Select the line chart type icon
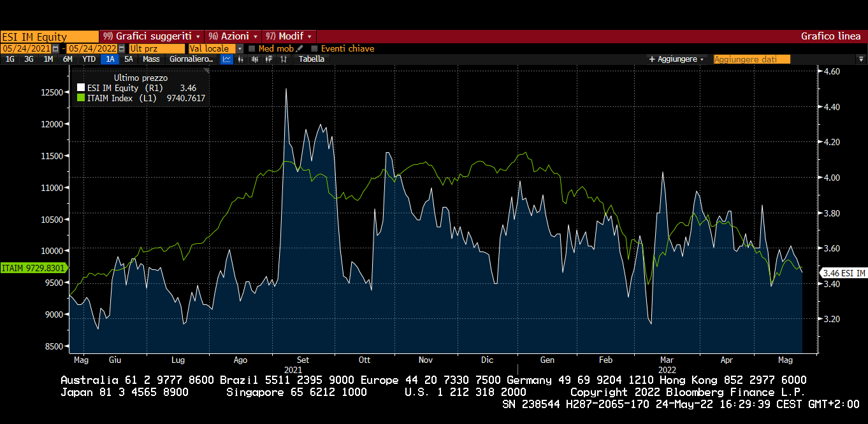 (226, 59)
